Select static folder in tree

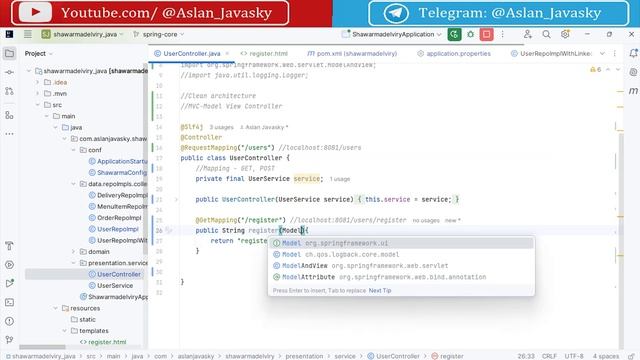[87, 320]
